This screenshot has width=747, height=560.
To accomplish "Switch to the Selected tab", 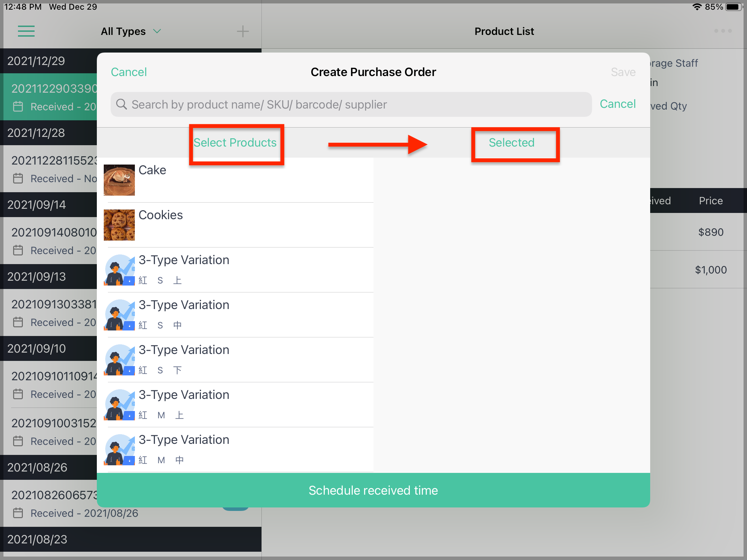I will pos(511,142).
